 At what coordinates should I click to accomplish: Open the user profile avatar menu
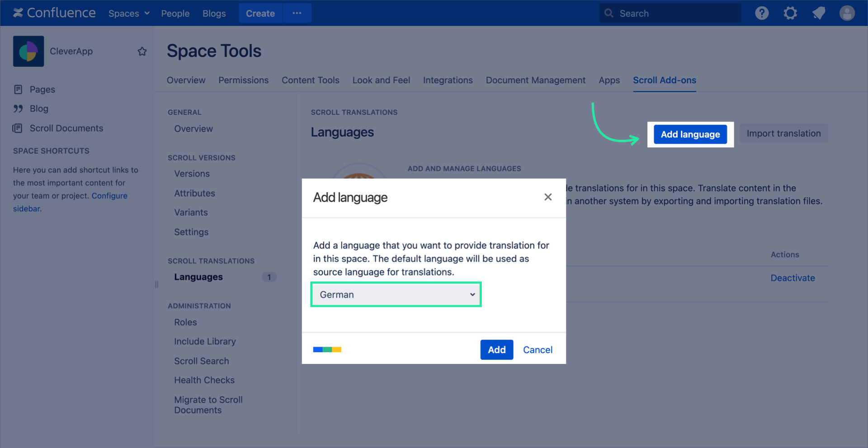pyautogui.click(x=847, y=13)
